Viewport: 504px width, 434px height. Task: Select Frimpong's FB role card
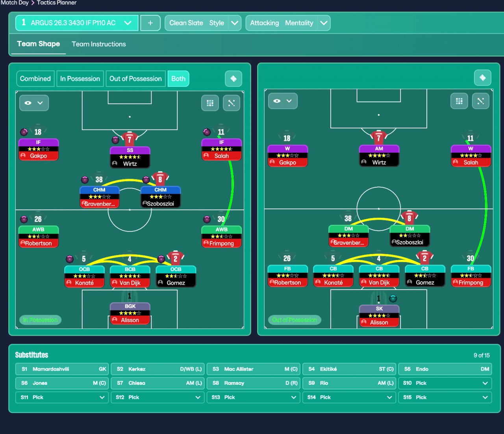click(x=471, y=276)
